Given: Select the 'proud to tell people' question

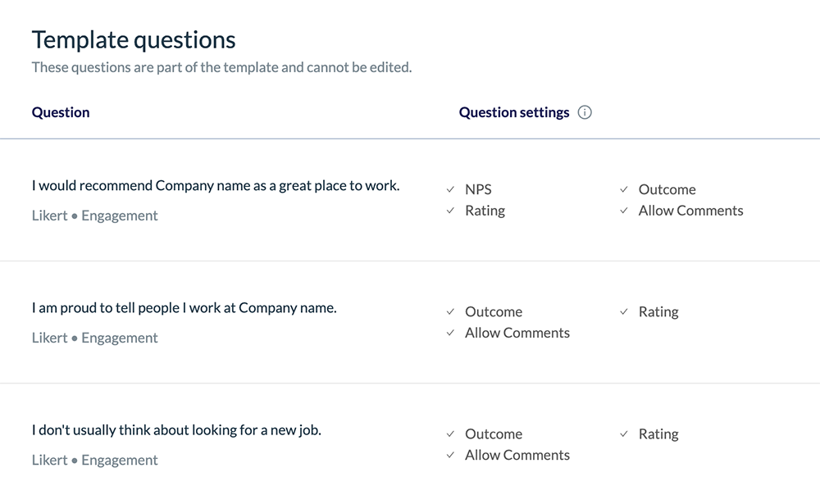Looking at the screenshot, I should pos(184,309).
